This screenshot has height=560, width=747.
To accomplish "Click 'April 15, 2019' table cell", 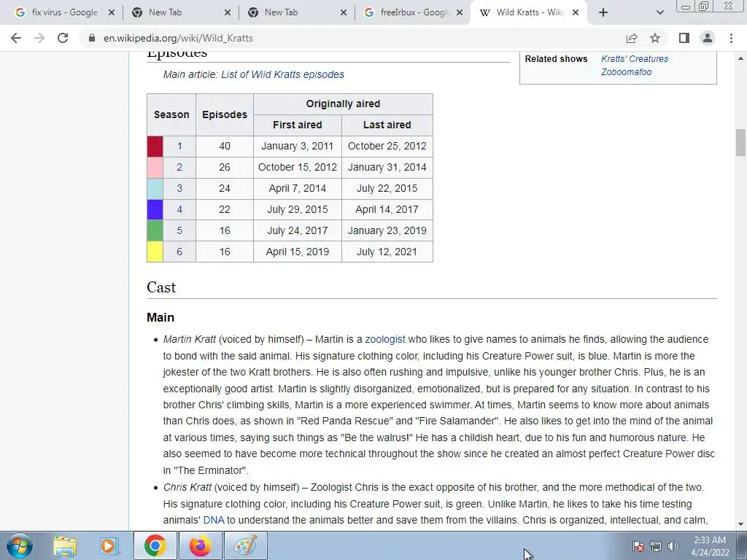I will 298,252.
